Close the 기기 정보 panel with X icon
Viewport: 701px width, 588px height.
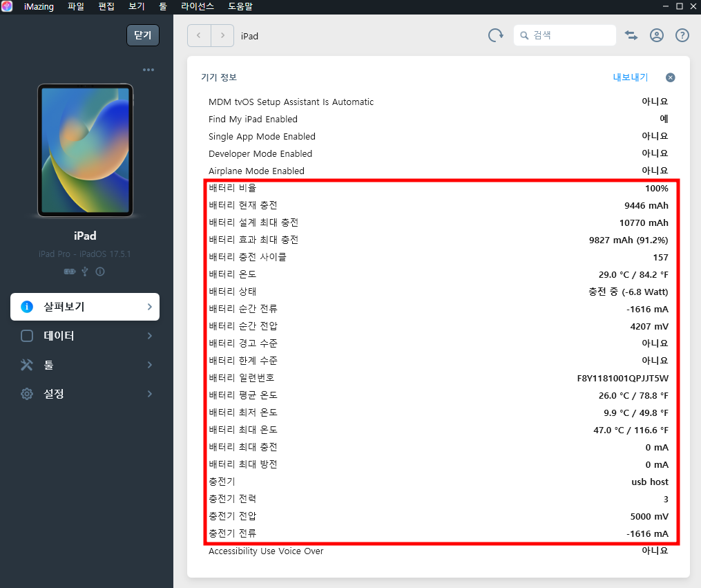click(670, 78)
